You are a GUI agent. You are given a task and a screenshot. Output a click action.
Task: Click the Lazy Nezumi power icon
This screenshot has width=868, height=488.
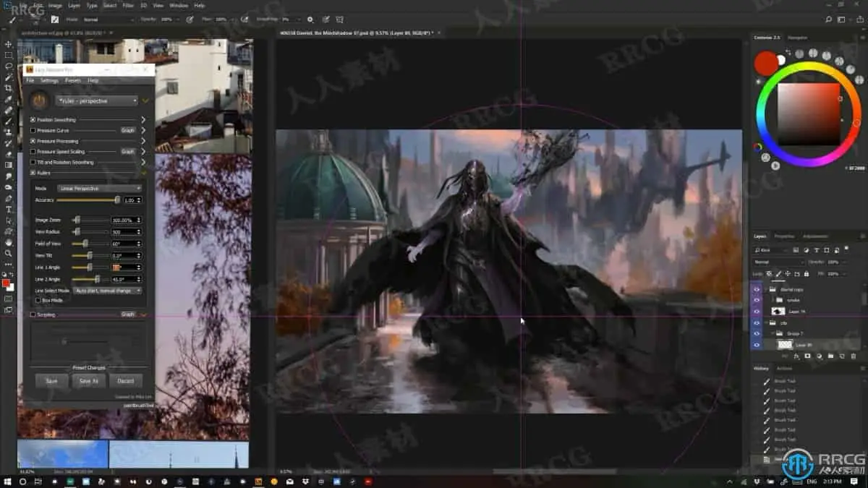pos(40,101)
